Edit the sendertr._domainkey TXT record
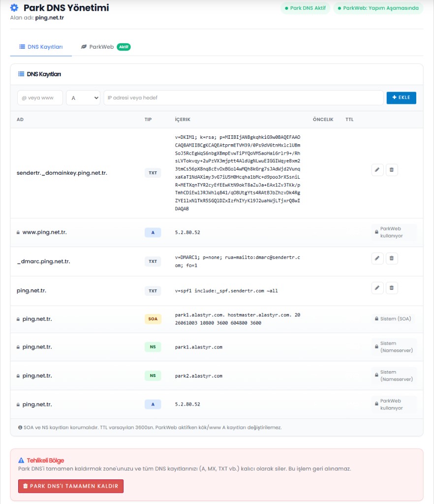 377,170
